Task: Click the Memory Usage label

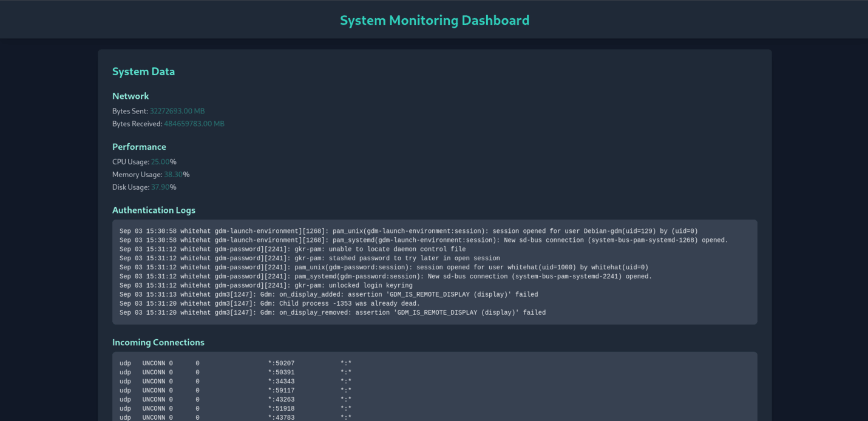Action: click(137, 175)
